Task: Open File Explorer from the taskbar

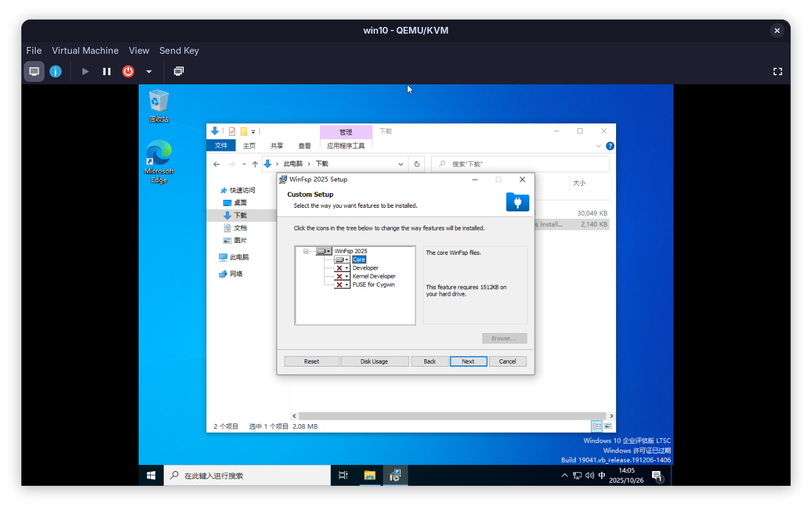Action: 369,475
